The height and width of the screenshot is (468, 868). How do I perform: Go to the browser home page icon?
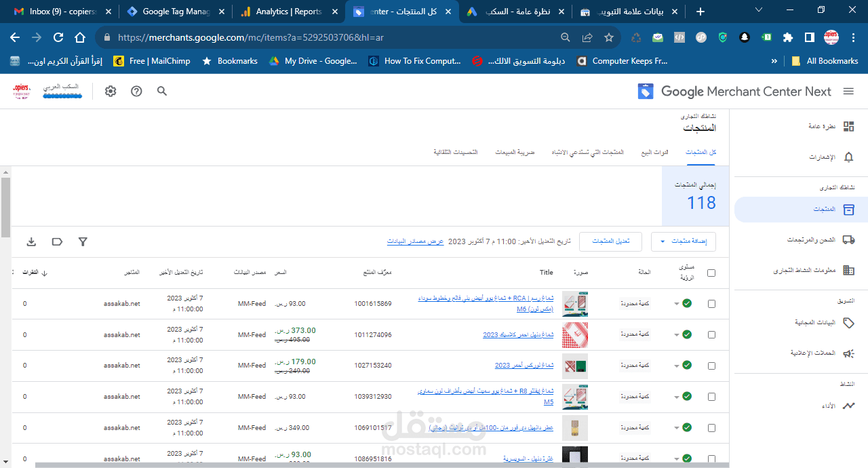coord(80,37)
